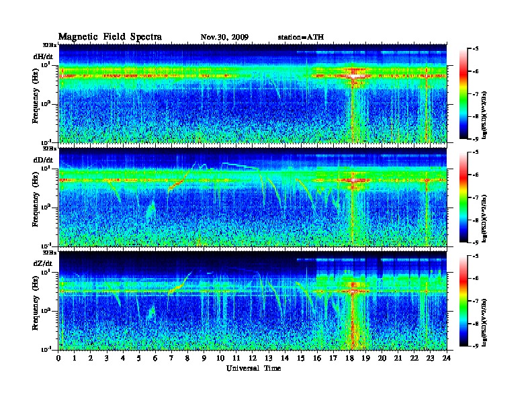
Task: Open the dZ/dt spectrogram plot
Action: pos(253,301)
